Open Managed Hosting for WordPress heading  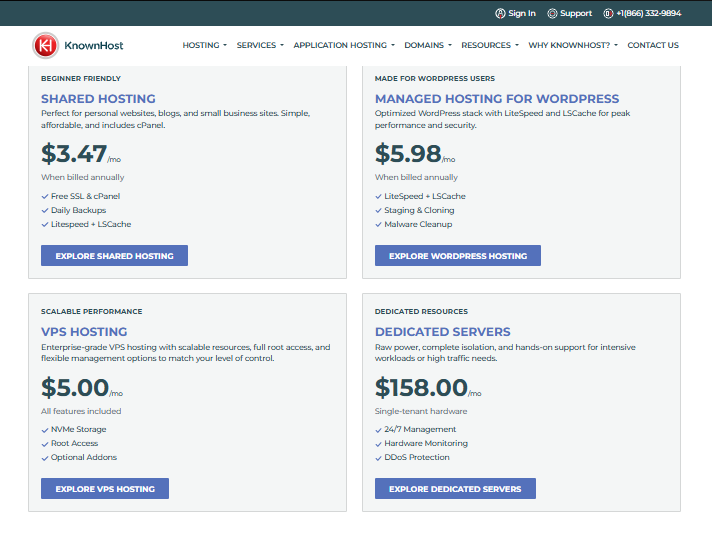[x=497, y=99]
